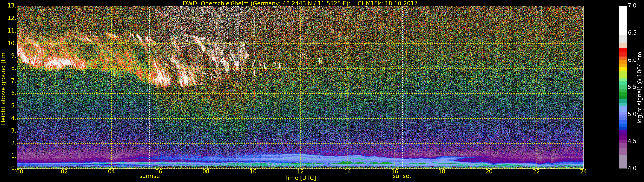Select the white top segment of the colorbar
This screenshot has height=182, width=644.
pyautogui.click(x=623, y=20)
